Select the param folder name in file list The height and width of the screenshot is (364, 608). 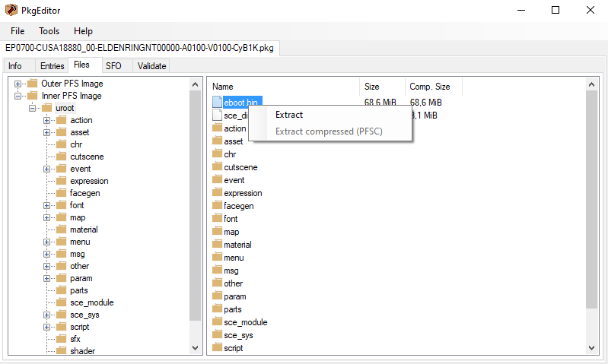tap(235, 296)
